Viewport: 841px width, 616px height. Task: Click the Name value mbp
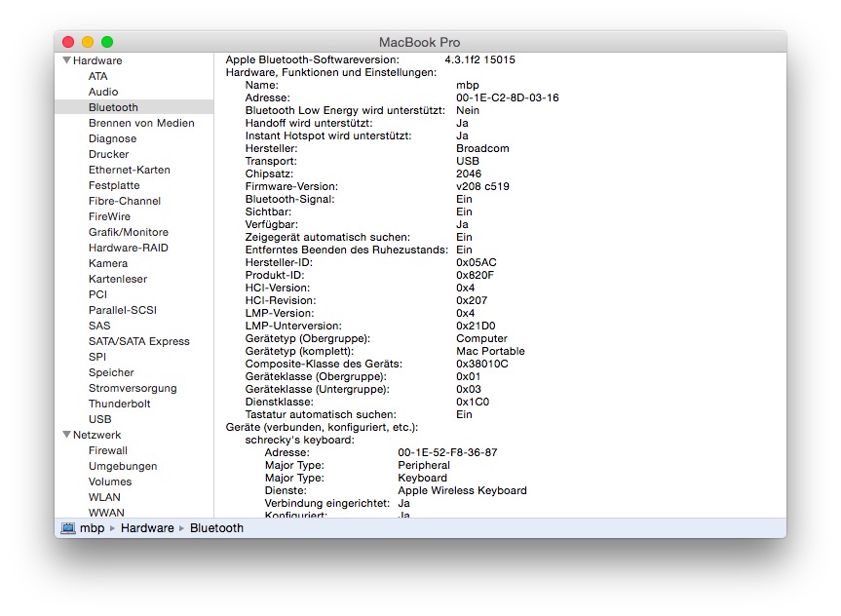[467, 85]
